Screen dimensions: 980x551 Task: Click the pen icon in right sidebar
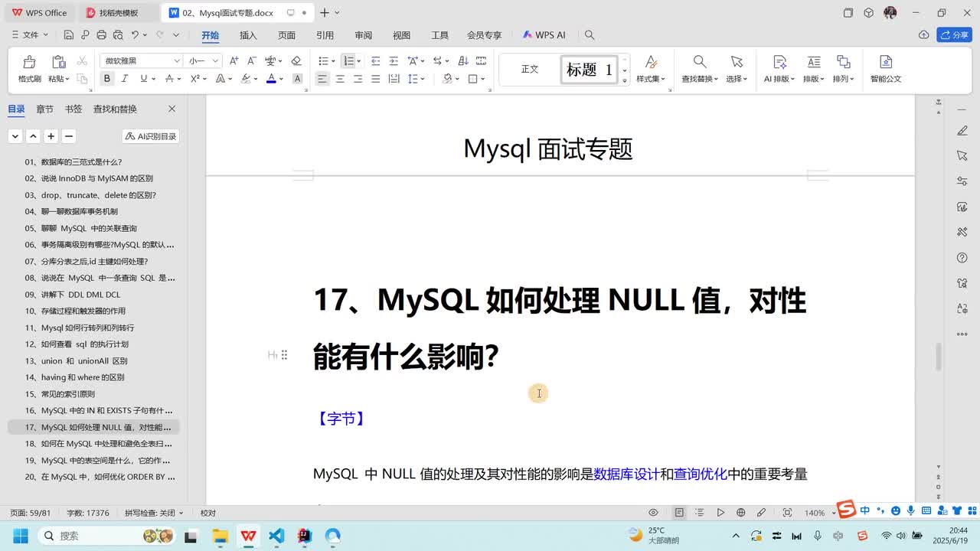(x=962, y=131)
